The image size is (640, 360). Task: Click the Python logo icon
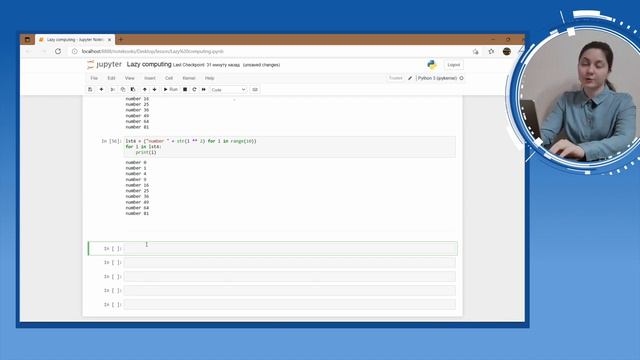pyautogui.click(x=432, y=64)
